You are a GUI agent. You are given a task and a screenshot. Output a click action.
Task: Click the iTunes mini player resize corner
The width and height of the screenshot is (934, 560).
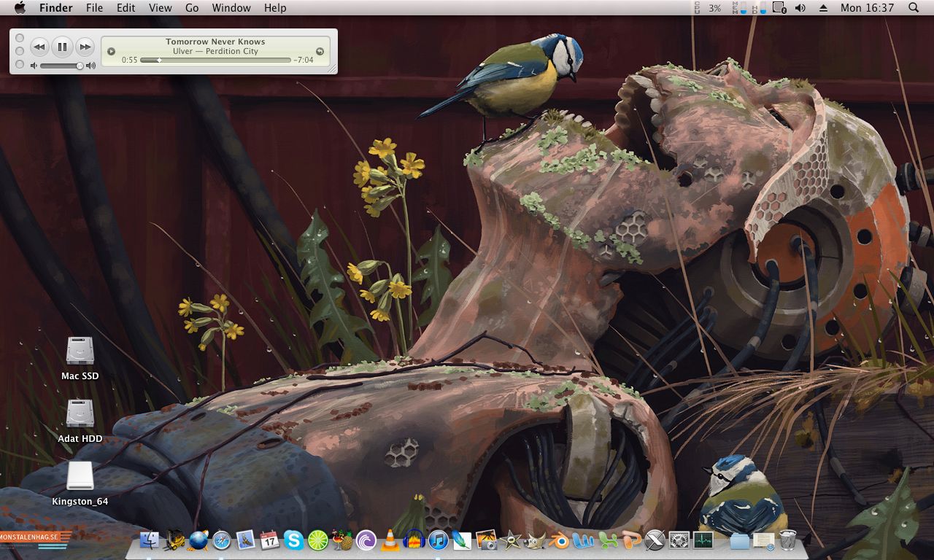pos(333,69)
